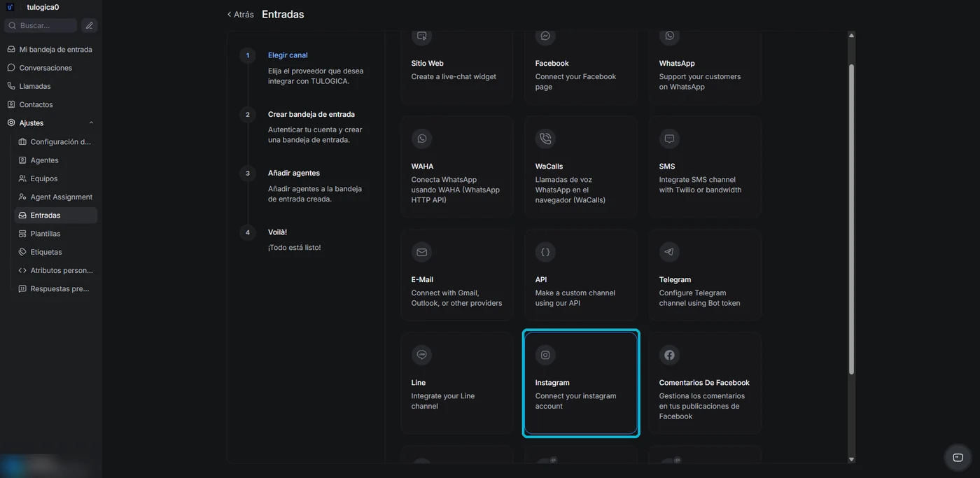The image size is (980, 478).
Task: Open the Etiquetas settings page
Action: [55, 252]
